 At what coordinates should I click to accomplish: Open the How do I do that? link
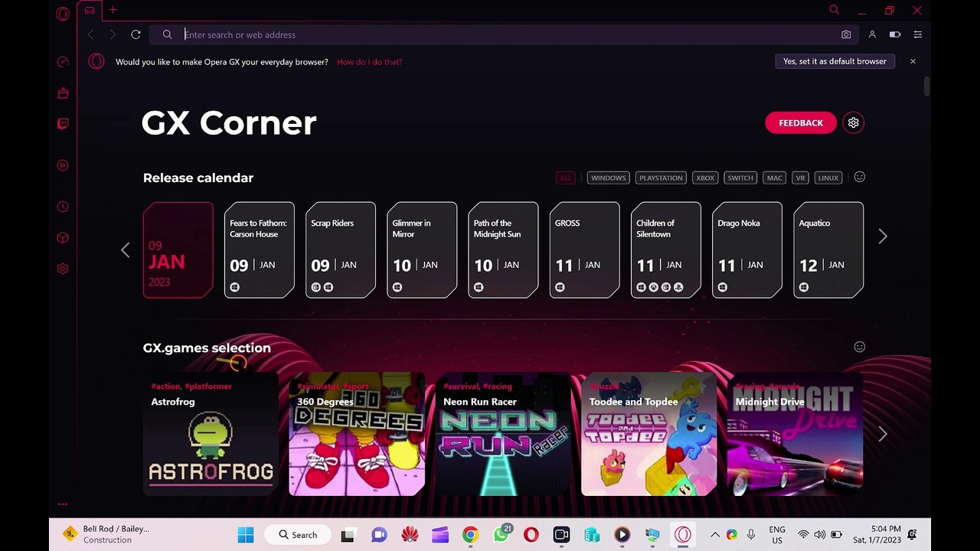coord(370,62)
